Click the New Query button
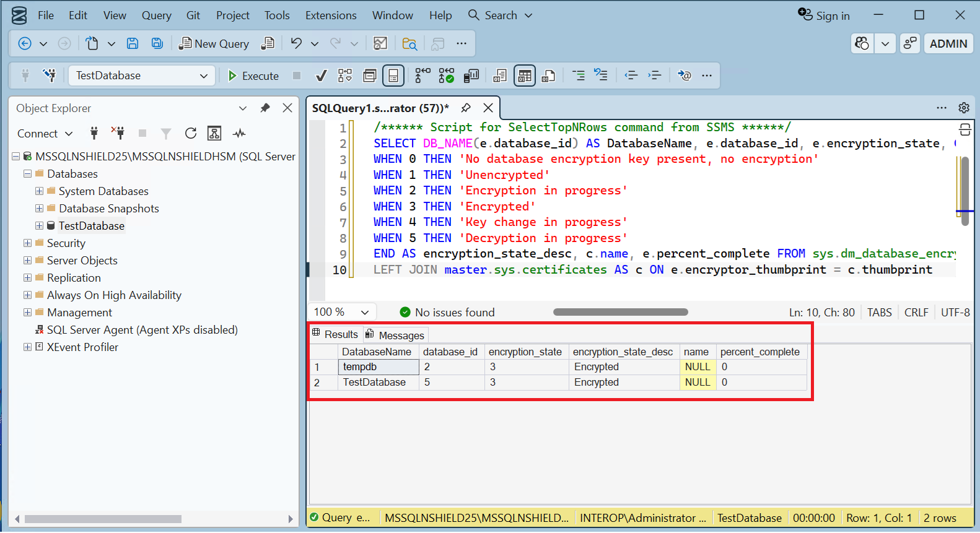Image resolution: width=980 pixels, height=533 pixels. (214, 43)
